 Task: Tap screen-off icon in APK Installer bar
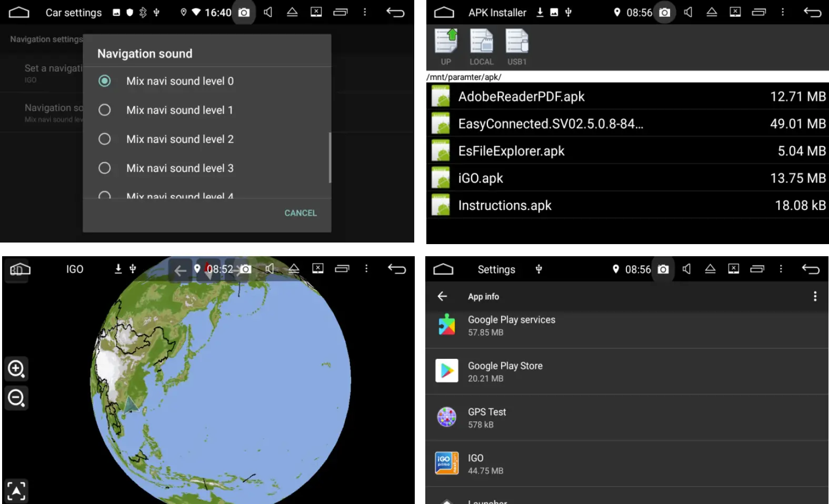pos(735,12)
